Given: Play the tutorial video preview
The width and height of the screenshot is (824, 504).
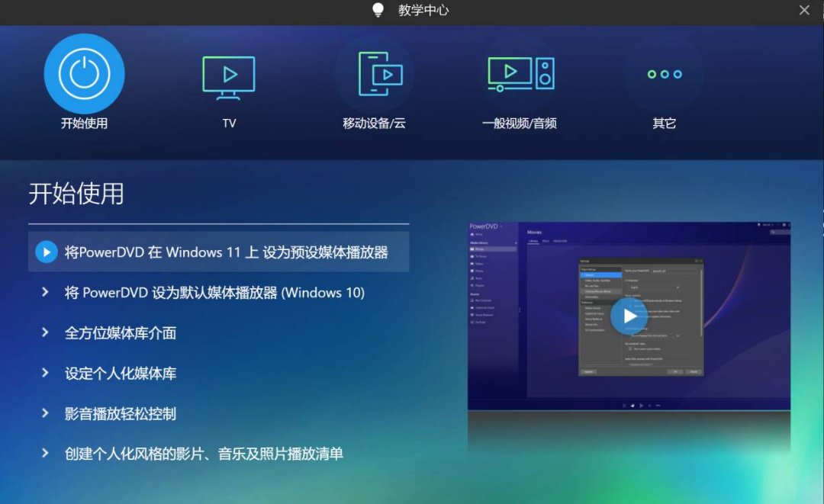Looking at the screenshot, I should point(629,315).
